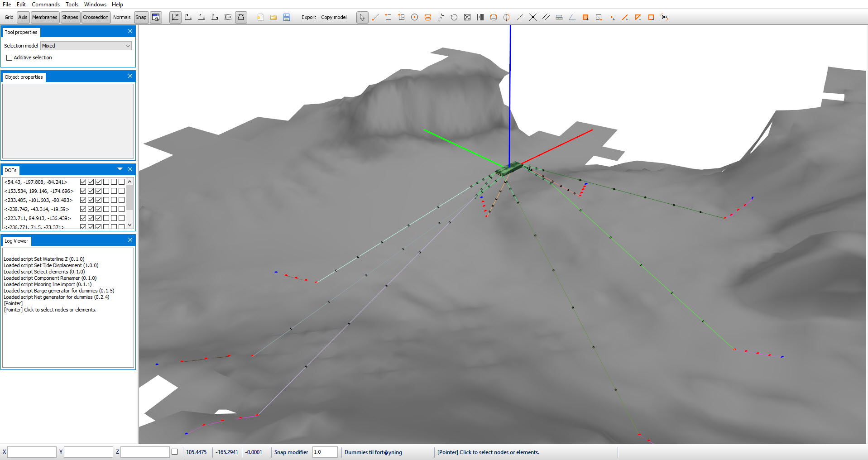Click the dashed-rectangle fit view icon

coord(228,17)
